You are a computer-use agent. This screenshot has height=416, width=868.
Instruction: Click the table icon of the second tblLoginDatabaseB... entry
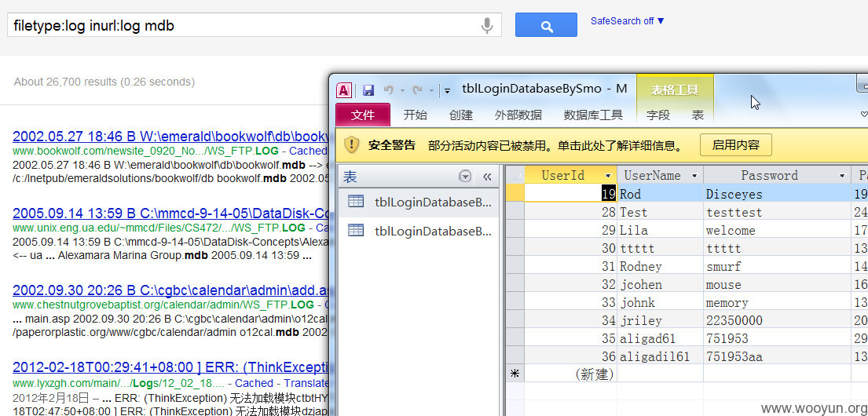pyautogui.click(x=356, y=230)
